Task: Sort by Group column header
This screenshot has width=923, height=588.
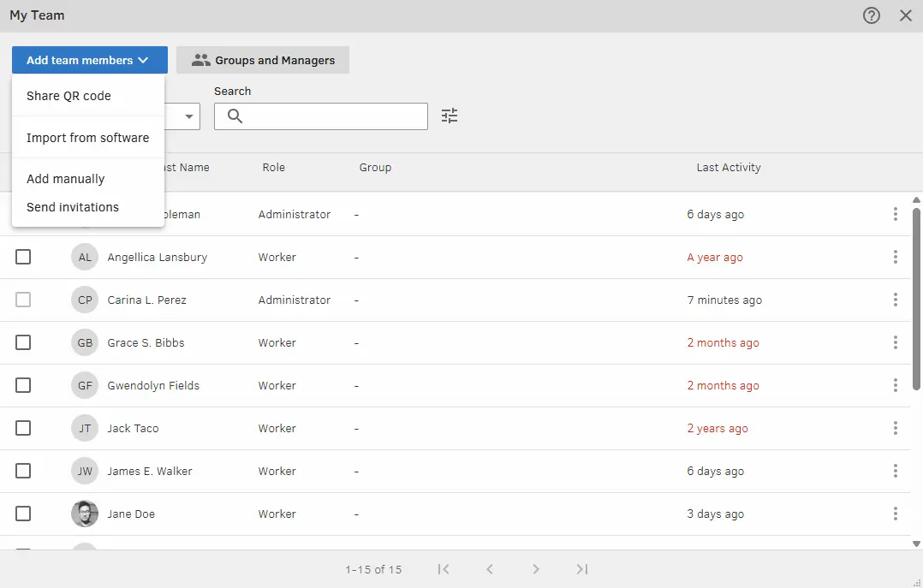Action: [x=375, y=167]
